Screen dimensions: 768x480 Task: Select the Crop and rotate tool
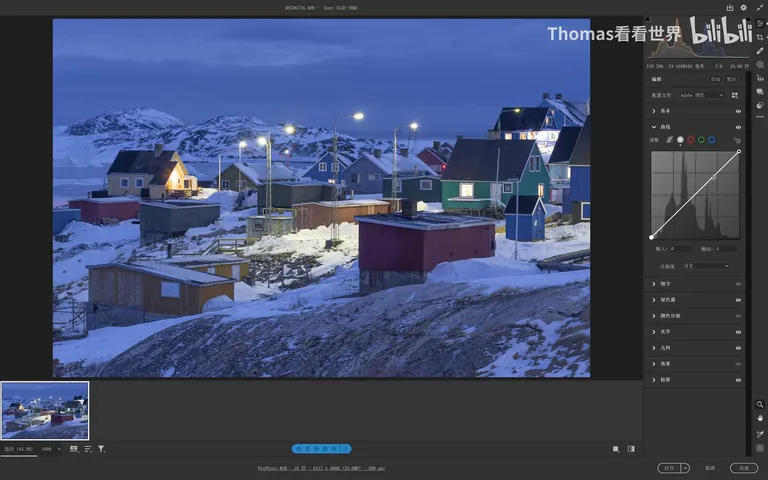point(760,37)
